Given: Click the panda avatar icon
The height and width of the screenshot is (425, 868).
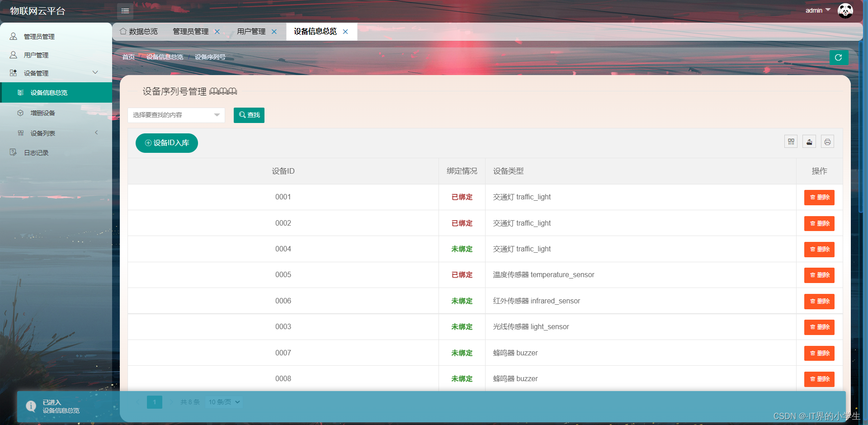Looking at the screenshot, I should 845,10.
